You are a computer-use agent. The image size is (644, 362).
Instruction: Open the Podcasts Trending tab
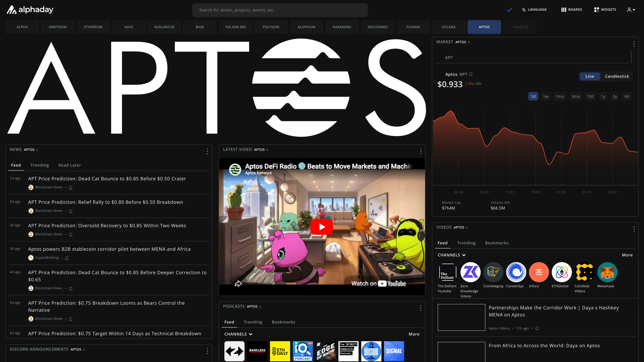253,322
